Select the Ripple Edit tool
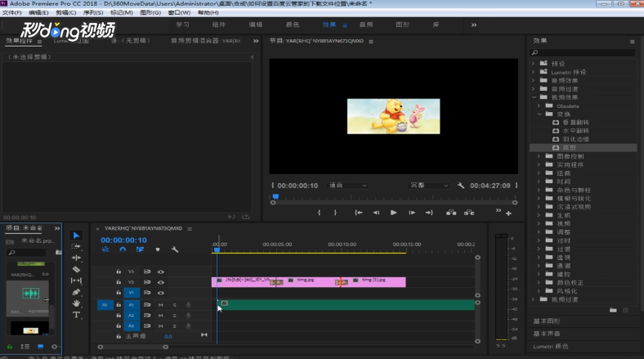Screen dimensions: 644x359 (76, 258)
